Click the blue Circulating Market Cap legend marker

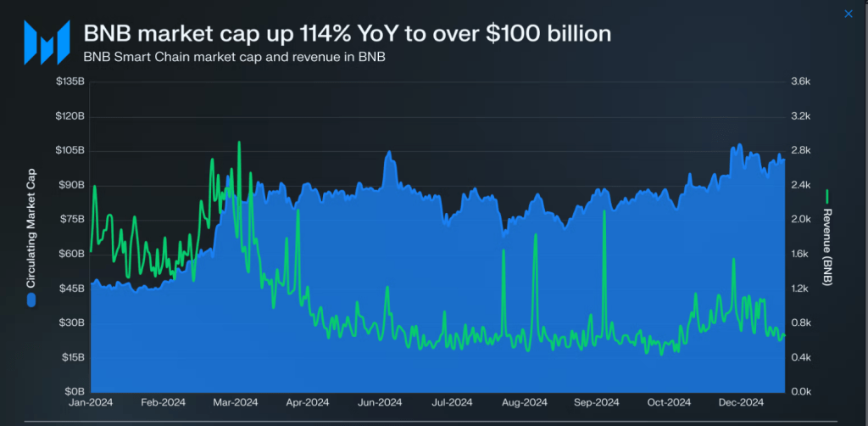click(x=31, y=300)
